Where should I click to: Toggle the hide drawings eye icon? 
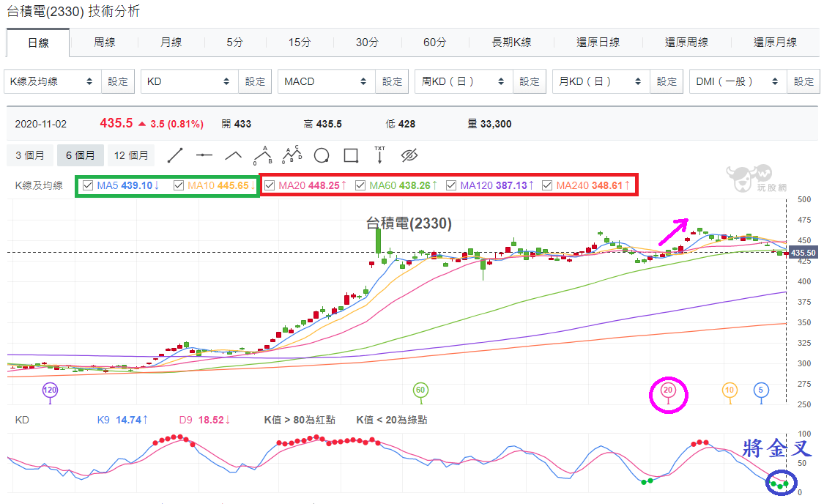point(409,155)
